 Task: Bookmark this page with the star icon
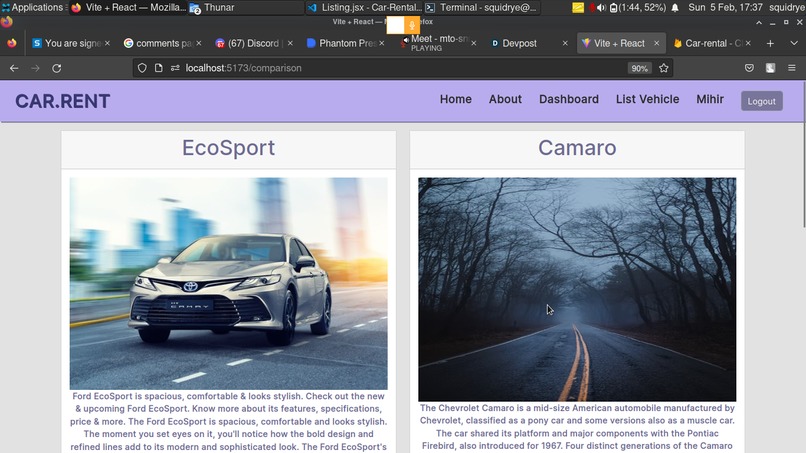tap(664, 68)
